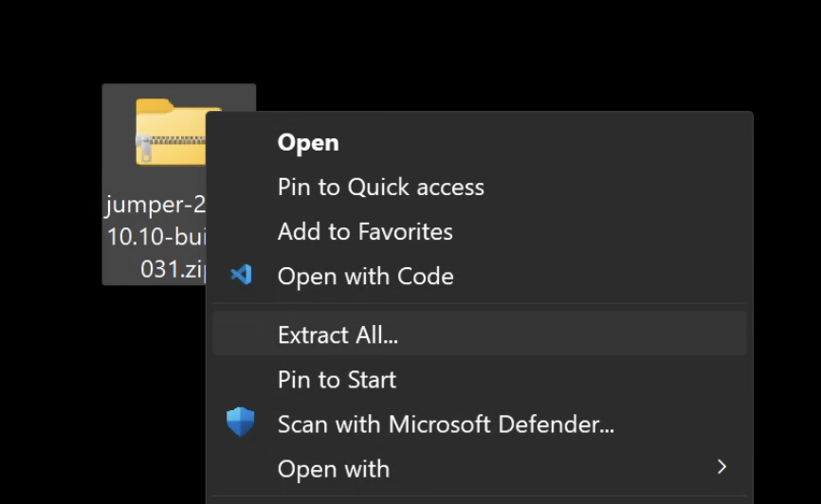
Task: Click the '10.10-bui' line of the filename
Action: point(154,237)
